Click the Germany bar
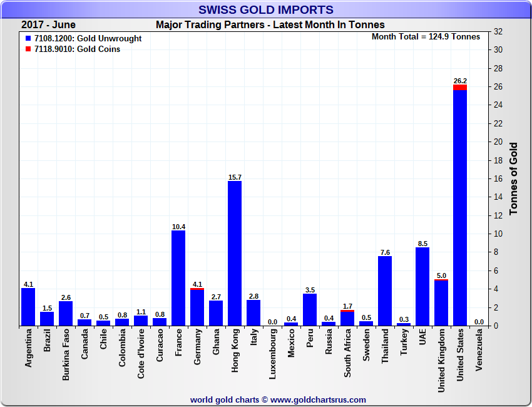This screenshot has width=532, height=407. pos(197,308)
